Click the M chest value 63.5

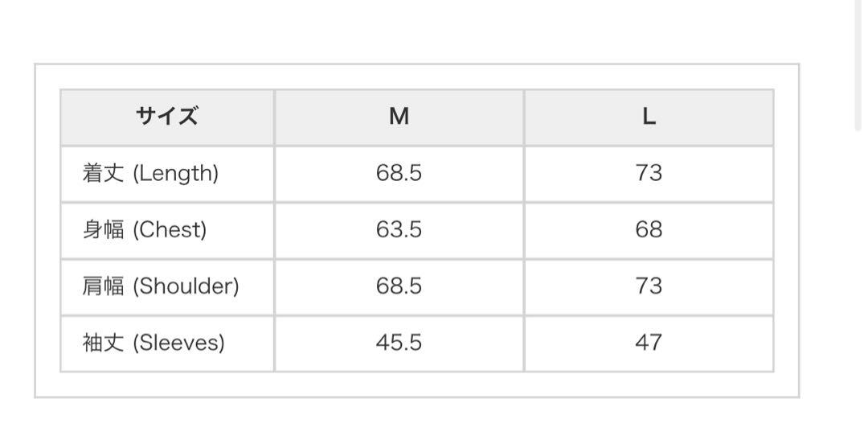click(x=399, y=230)
